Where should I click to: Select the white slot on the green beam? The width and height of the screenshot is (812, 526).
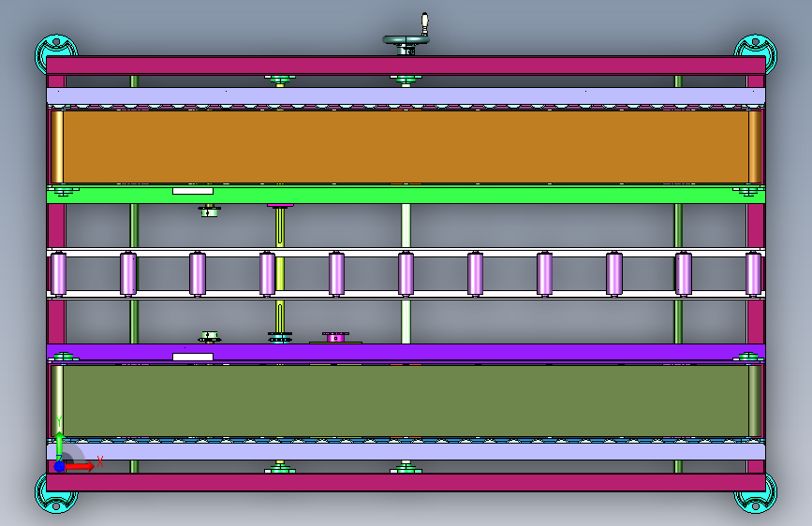coord(193,191)
